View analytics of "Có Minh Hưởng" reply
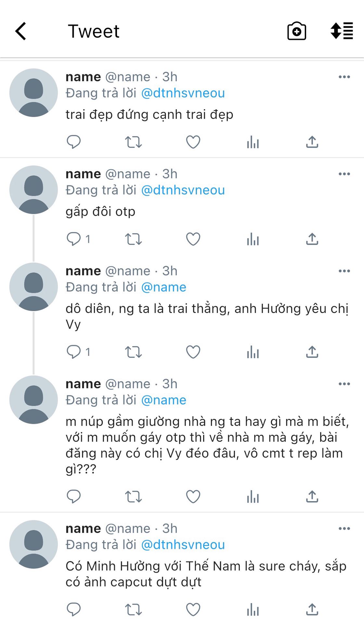364x624 pixels. (x=253, y=609)
